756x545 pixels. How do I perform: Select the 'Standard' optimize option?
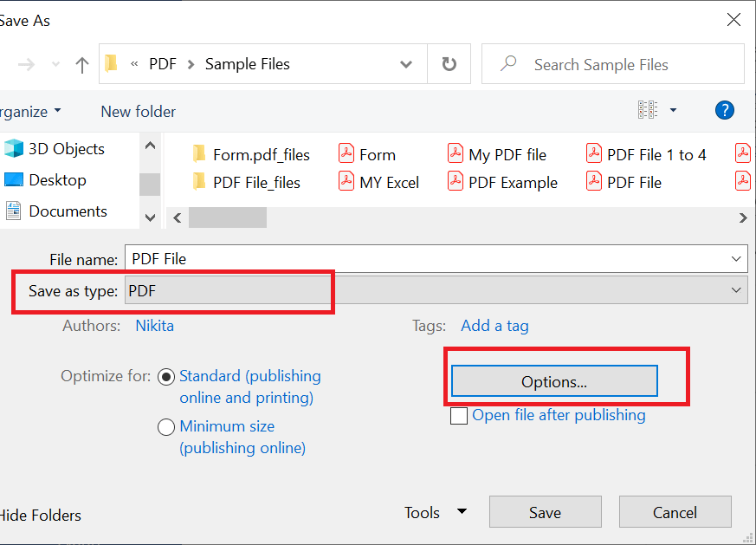166,376
